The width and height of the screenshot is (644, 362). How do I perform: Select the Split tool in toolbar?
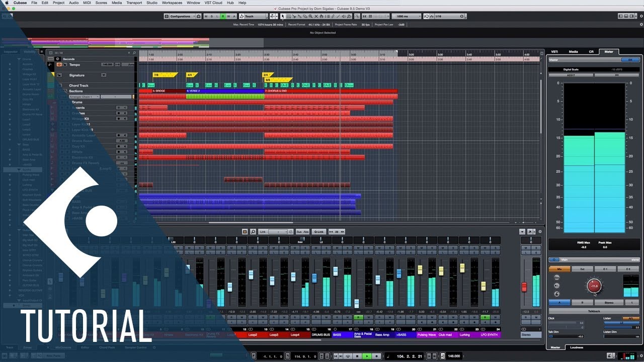click(x=294, y=16)
